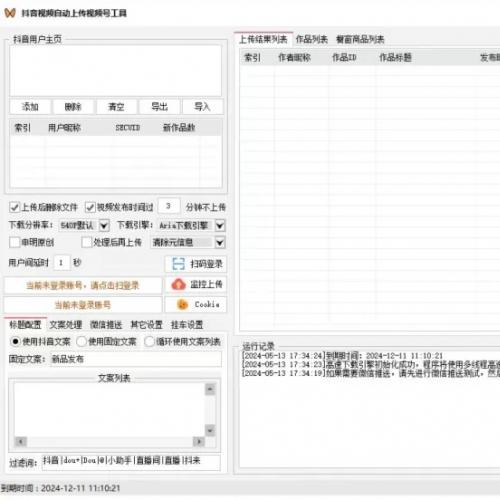Click the 作品标题 column header
Viewport: 500px width, 500px height.
395,57
